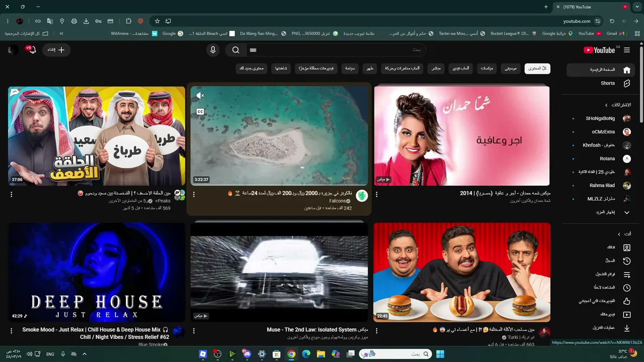Screen dimensions: 644x362
Task: Reload the page in Chrome
Action: click(612, 21)
